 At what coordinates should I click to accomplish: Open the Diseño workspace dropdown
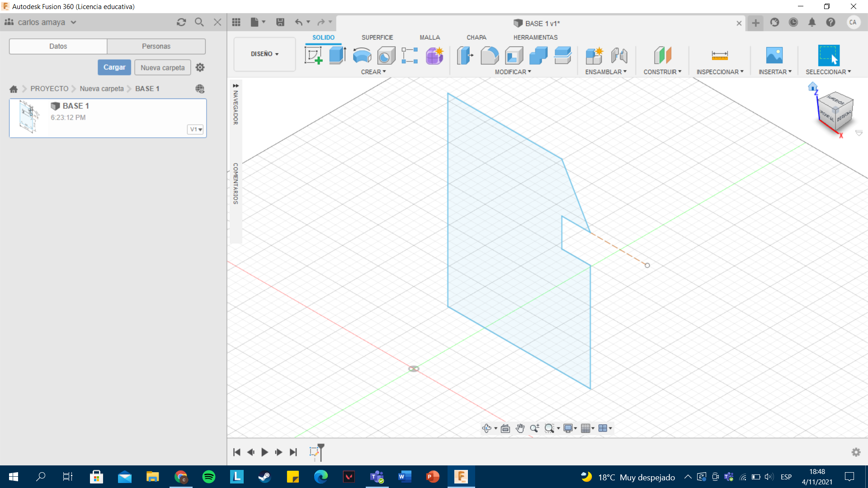[x=264, y=54]
